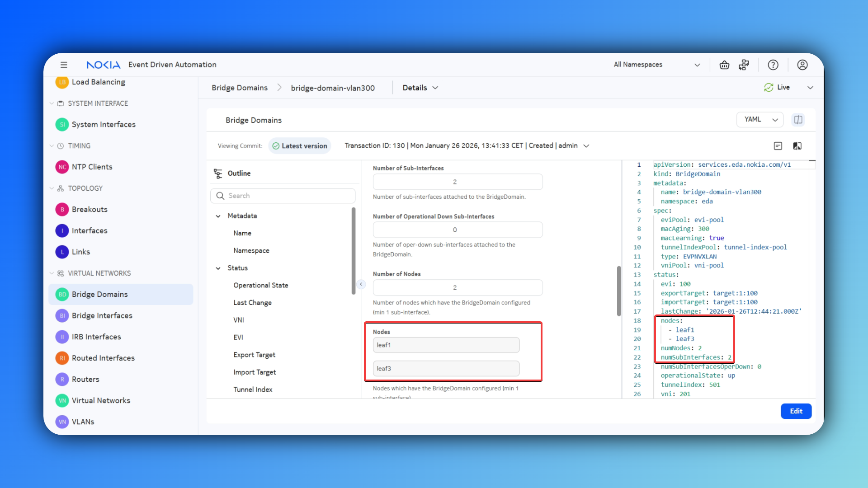Viewport: 868px width, 488px height.
Task: Click the outline Search field
Action: (283, 196)
